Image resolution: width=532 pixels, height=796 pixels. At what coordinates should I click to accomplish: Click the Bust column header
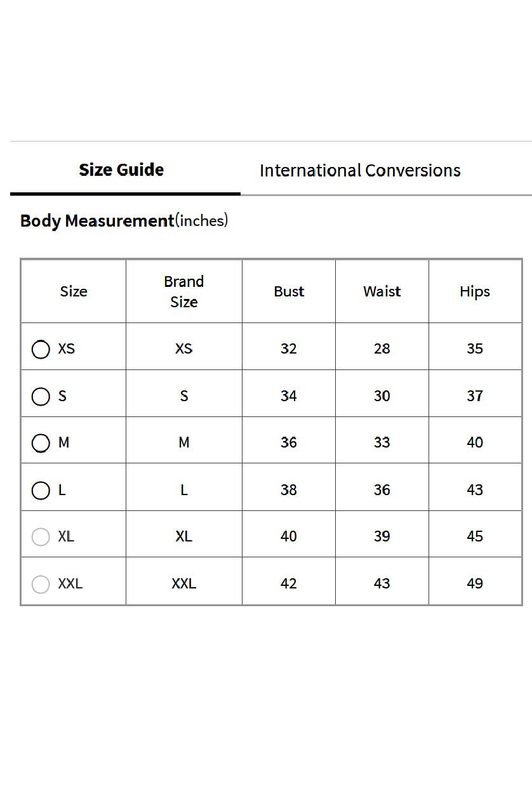pos(289,291)
